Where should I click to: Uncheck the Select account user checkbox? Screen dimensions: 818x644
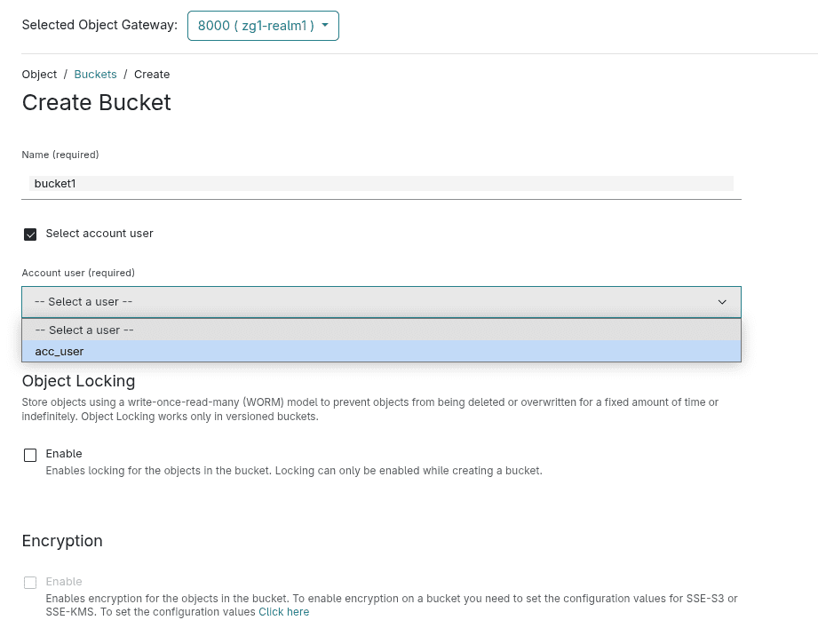(x=30, y=234)
